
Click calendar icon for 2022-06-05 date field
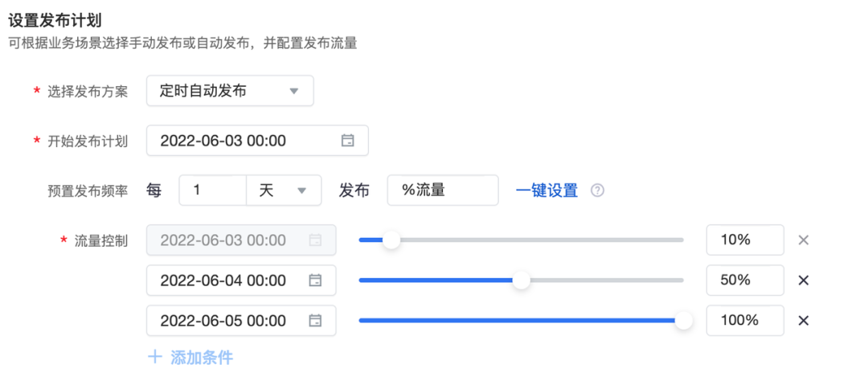click(316, 321)
